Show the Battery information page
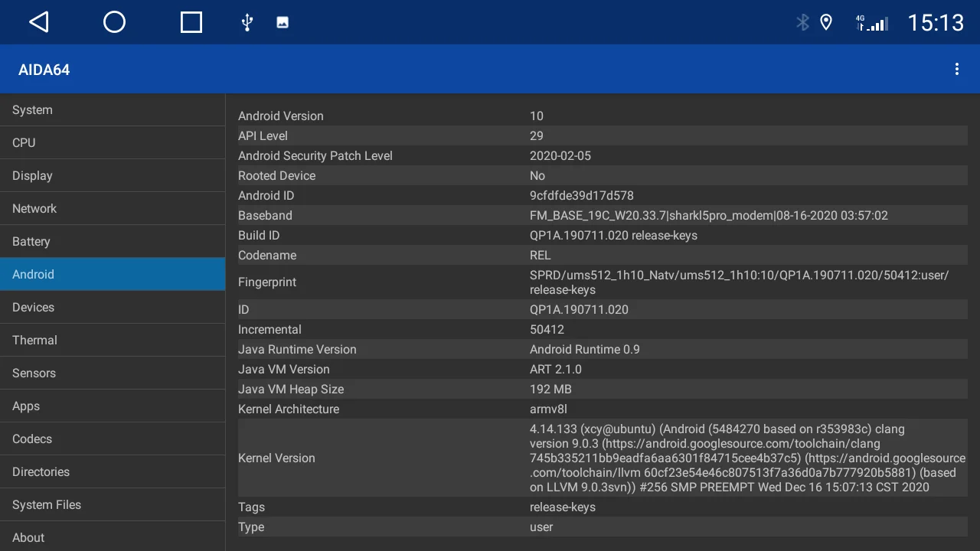The image size is (980, 551). click(113, 242)
